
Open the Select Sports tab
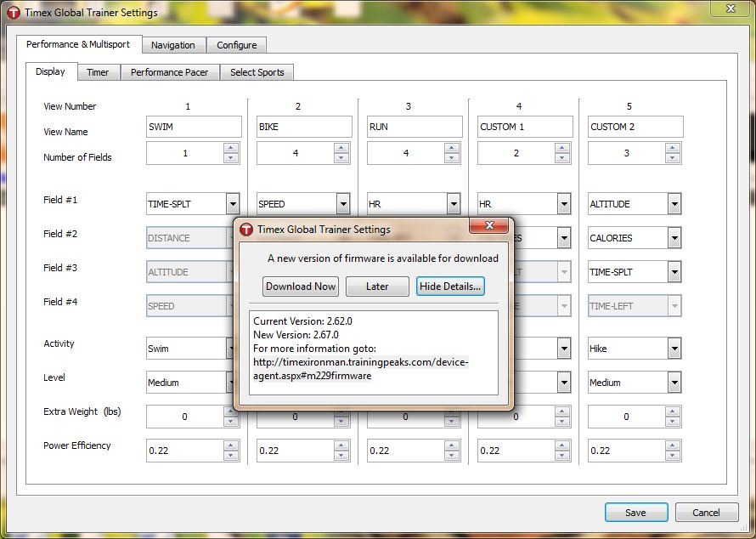(257, 72)
